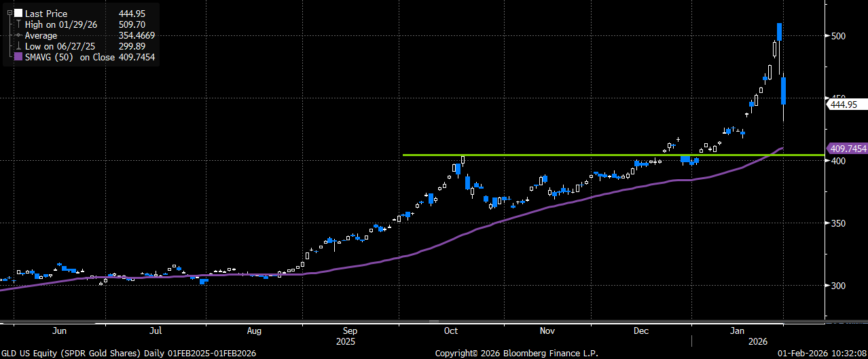Click the horizontal scrollbar handle below the chart
The width and height of the screenshot is (868, 359).
[433, 321]
